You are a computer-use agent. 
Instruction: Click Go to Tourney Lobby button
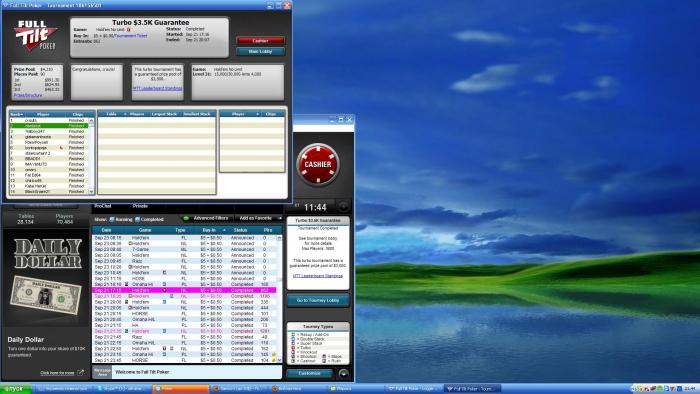[318, 301]
